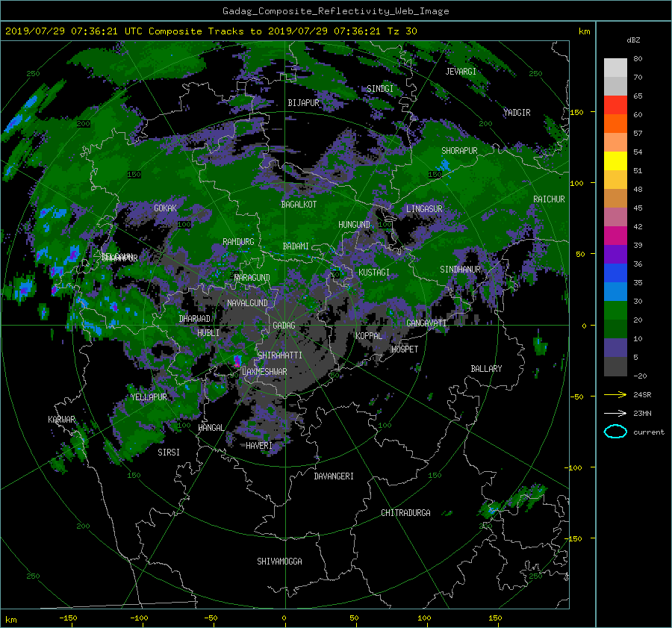
Task: Pick the light grey 70–80 dBZ swatch
Action: coord(615,67)
